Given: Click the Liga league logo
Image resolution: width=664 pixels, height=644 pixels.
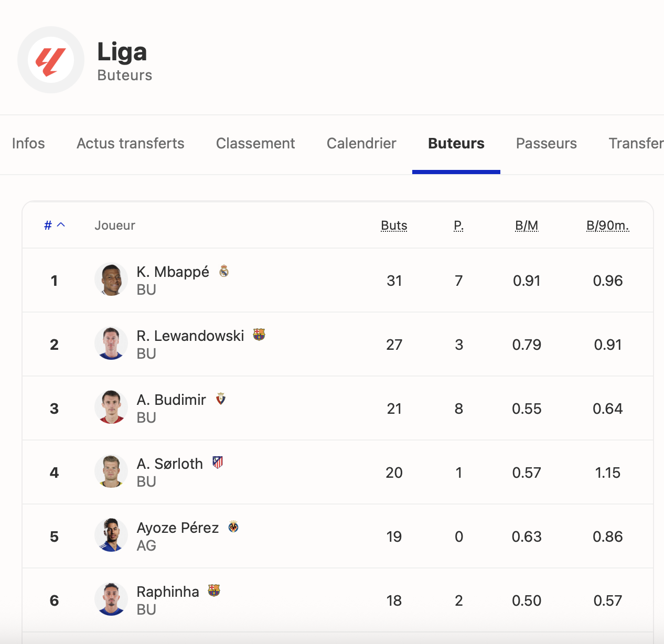Looking at the screenshot, I should click(x=51, y=60).
